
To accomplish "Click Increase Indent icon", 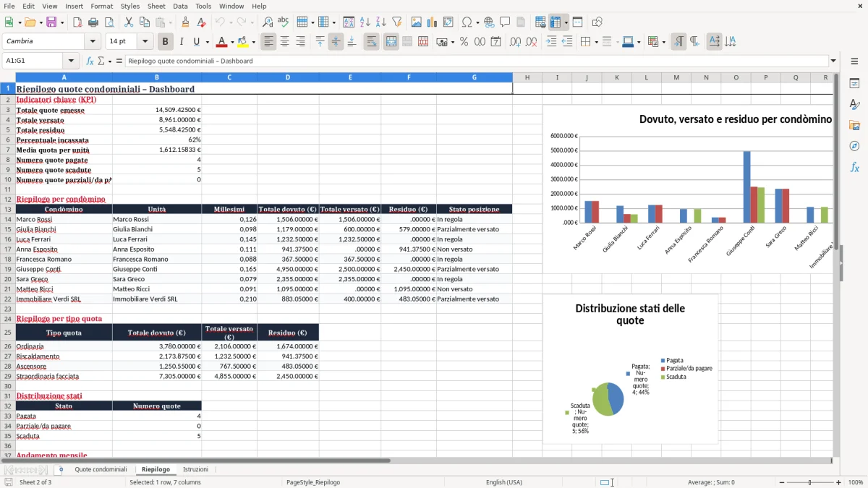I will 551,42.
